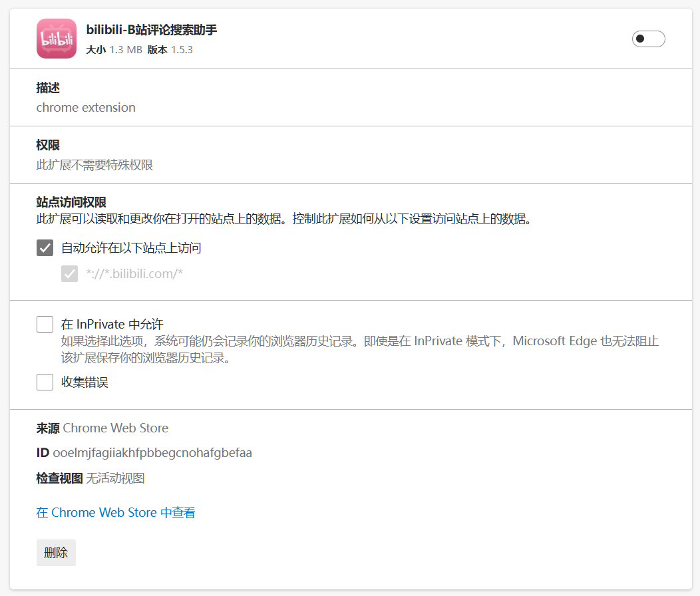Click the version number 1.5.3
Viewport: 700px width, 596px height.
[182, 49]
